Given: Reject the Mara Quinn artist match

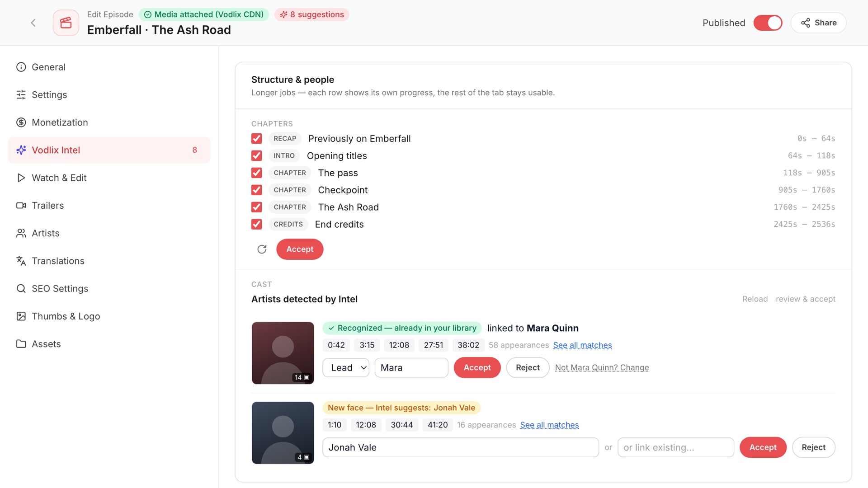Looking at the screenshot, I should point(528,368).
